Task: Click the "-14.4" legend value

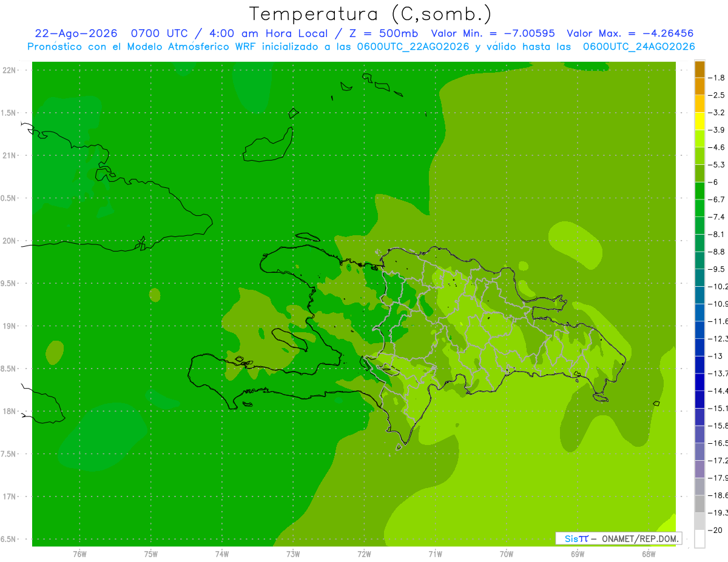Action: point(719,390)
